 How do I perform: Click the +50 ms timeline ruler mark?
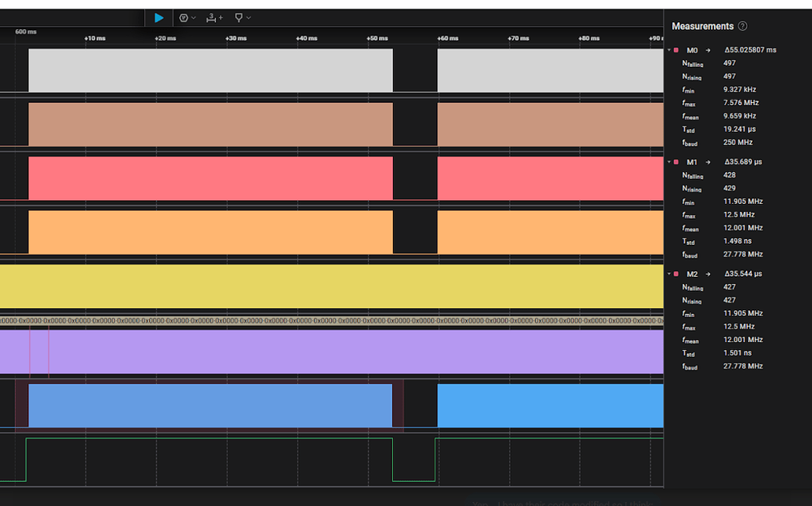coord(377,38)
